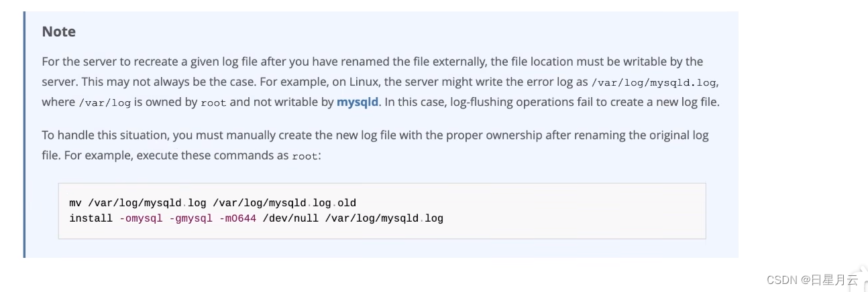This screenshot has width=868, height=292.
Task: Open the bold mysqld hyperlink
Action: point(358,102)
